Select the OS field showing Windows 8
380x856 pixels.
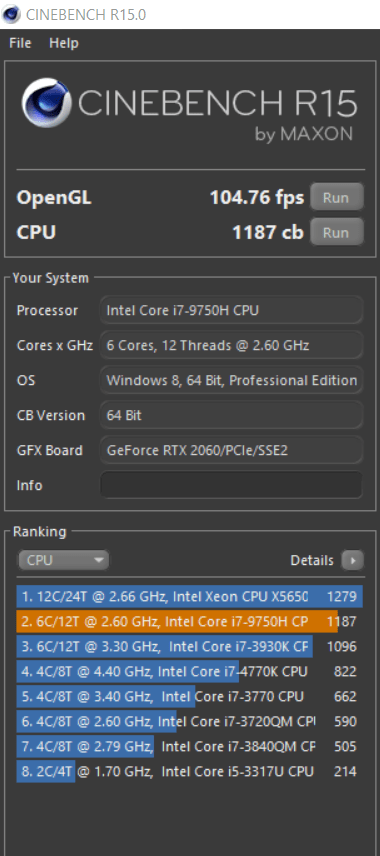[x=231, y=380]
